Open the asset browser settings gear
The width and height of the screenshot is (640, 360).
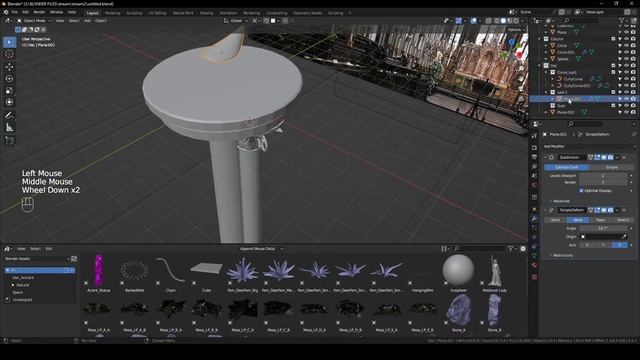point(523,249)
